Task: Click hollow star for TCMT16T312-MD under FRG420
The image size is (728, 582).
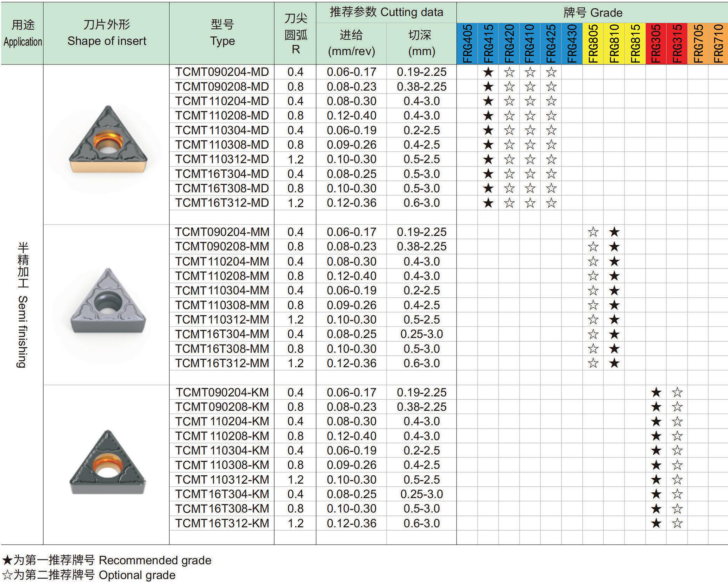Action: [x=509, y=203]
